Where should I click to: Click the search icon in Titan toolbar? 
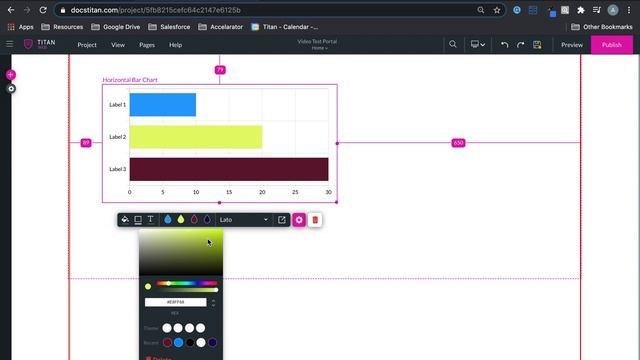click(453, 44)
